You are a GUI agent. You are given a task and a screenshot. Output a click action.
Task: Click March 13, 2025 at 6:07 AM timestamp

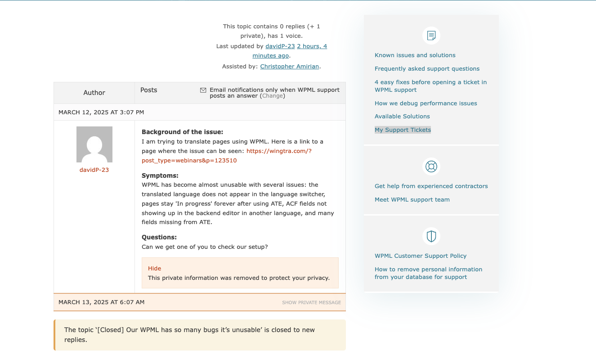tap(102, 302)
